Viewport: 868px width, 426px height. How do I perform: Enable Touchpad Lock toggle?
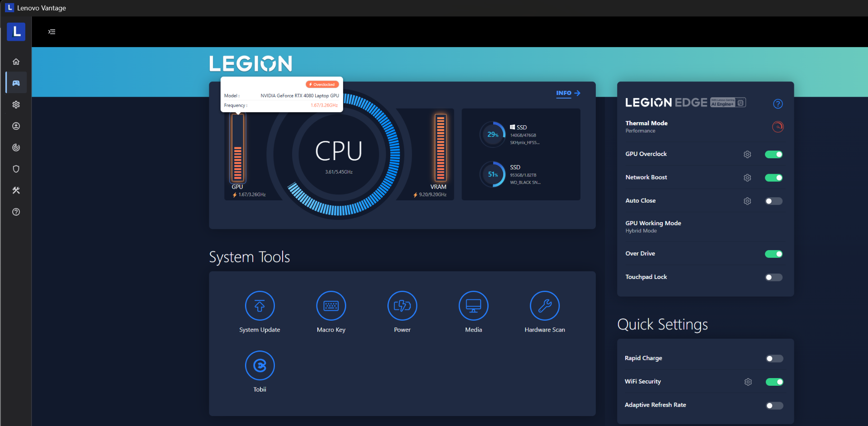click(774, 277)
